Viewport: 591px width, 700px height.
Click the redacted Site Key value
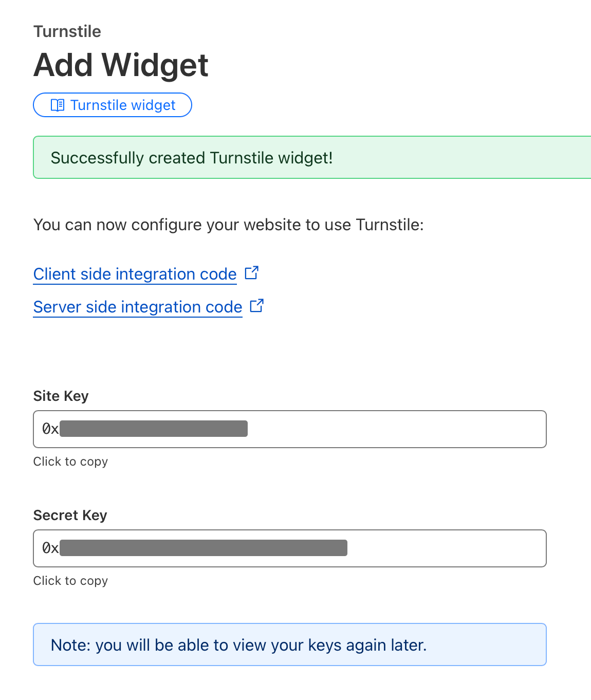click(x=154, y=429)
